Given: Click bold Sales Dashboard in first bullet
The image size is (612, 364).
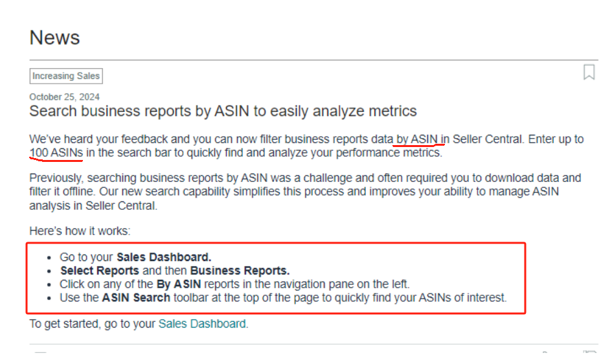Looking at the screenshot, I should 164,257.
